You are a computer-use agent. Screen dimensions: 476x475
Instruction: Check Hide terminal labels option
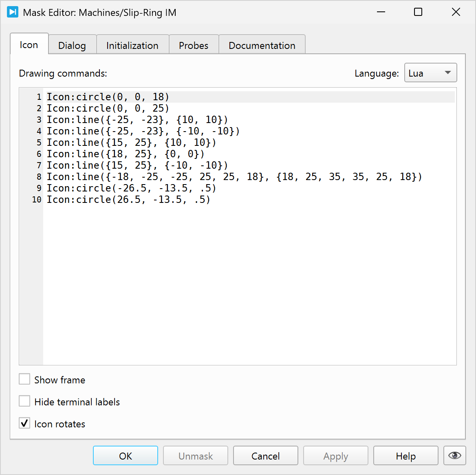[25, 402]
